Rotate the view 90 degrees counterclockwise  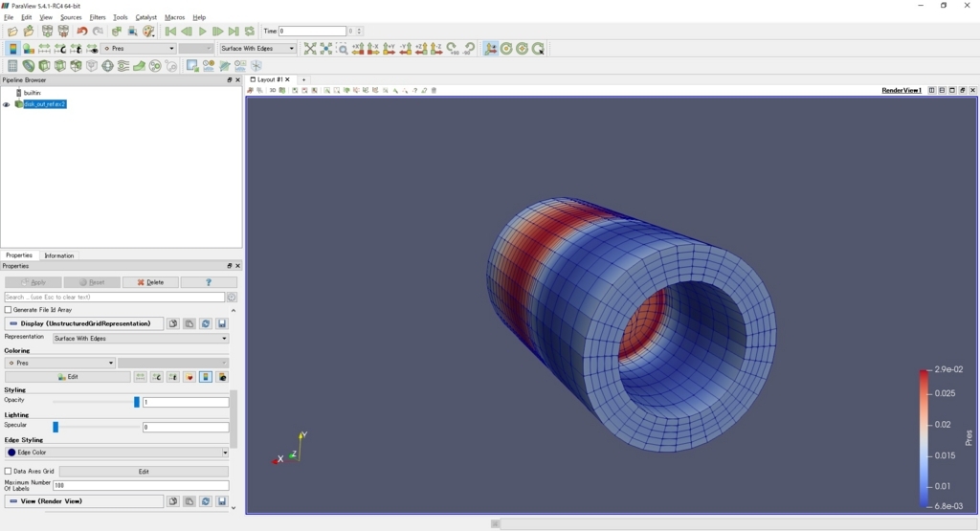click(469, 49)
